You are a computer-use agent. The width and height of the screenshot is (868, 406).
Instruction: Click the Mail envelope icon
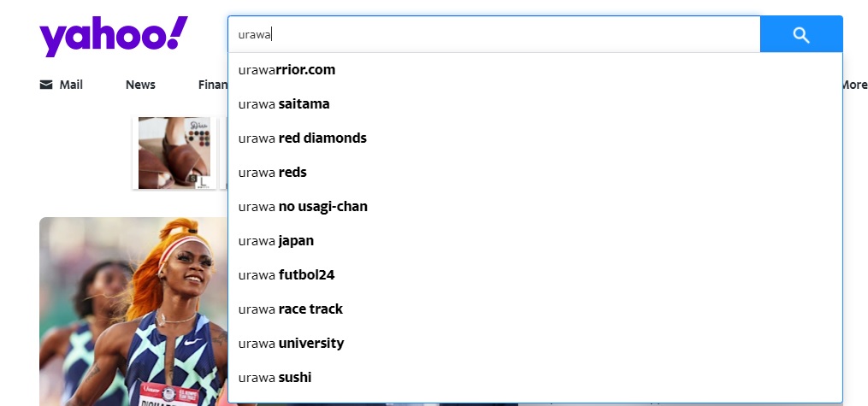coord(46,85)
